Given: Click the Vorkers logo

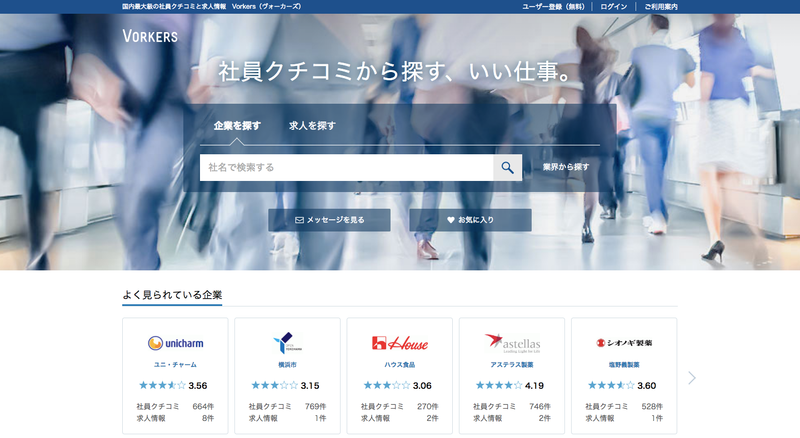Looking at the screenshot, I should pos(149,36).
